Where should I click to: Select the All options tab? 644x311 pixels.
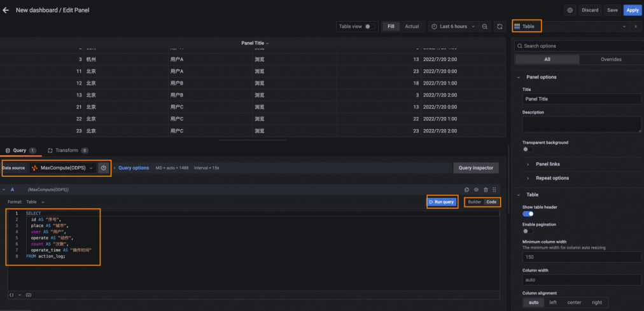tap(547, 60)
